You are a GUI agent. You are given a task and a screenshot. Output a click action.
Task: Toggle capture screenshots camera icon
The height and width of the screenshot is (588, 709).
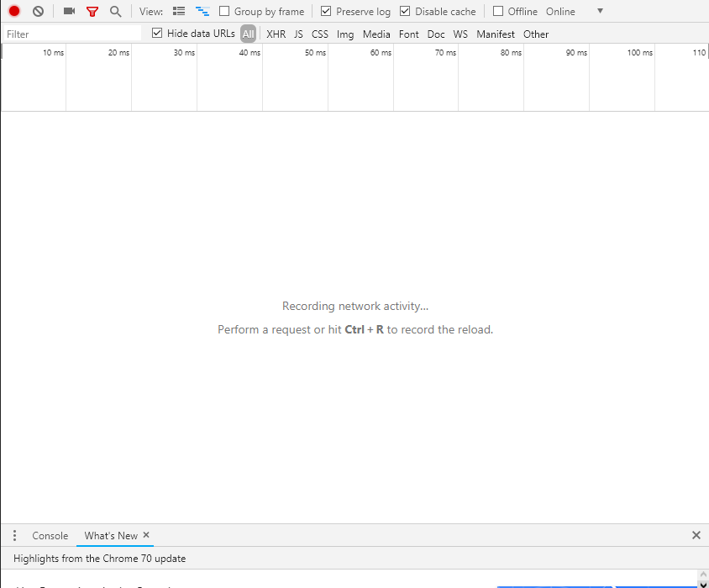(69, 11)
